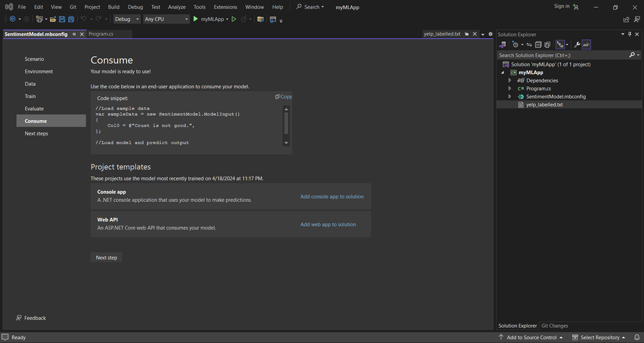
Task: Click the Send Feedback icon top right
Action: [637, 19]
